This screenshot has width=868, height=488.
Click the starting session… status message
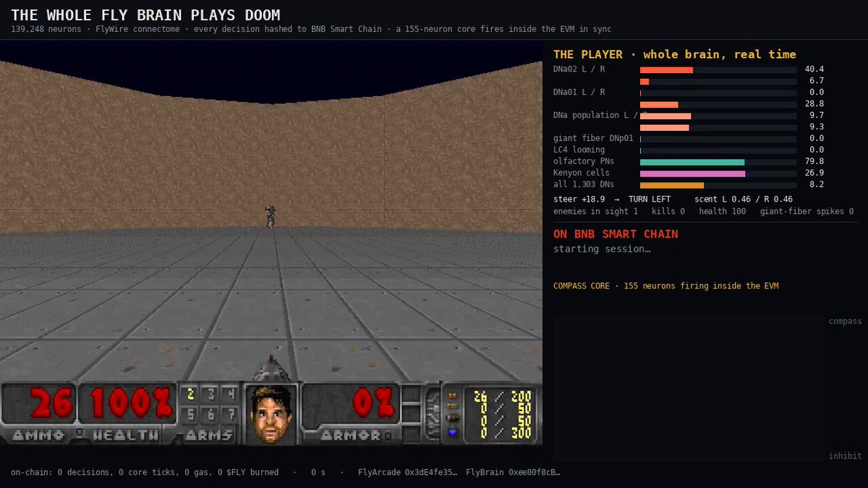602,249
